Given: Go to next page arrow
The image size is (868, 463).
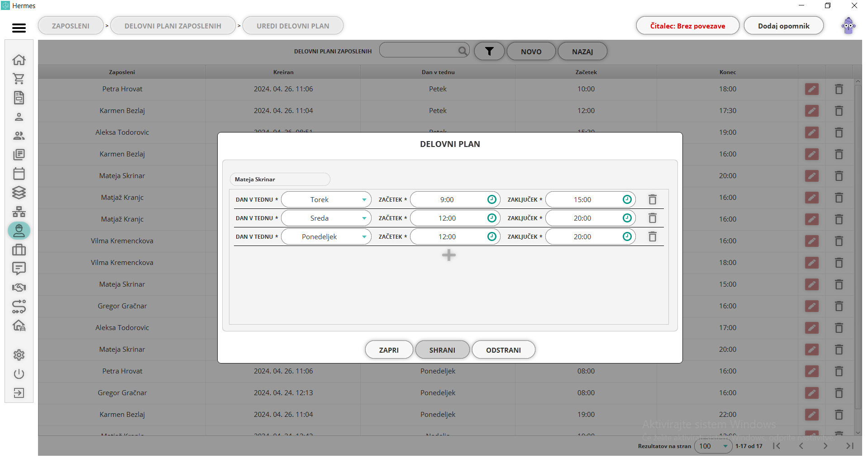Looking at the screenshot, I should (x=825, y=446).
